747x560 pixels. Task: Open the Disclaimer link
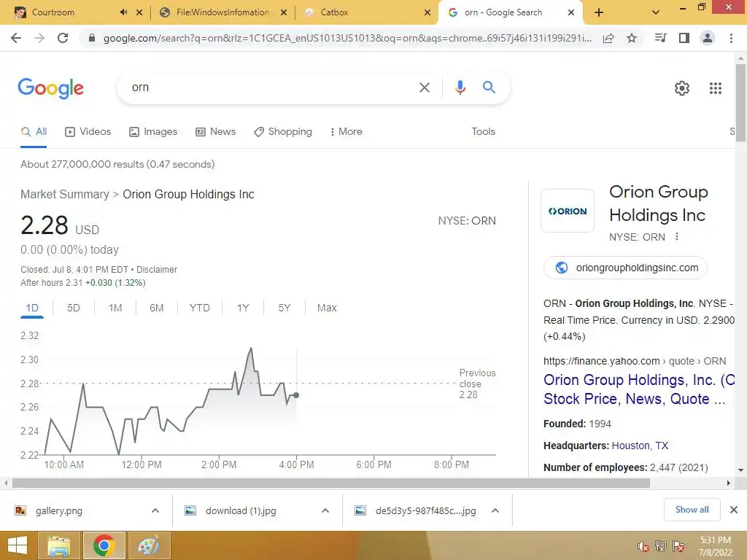(157, 270)
